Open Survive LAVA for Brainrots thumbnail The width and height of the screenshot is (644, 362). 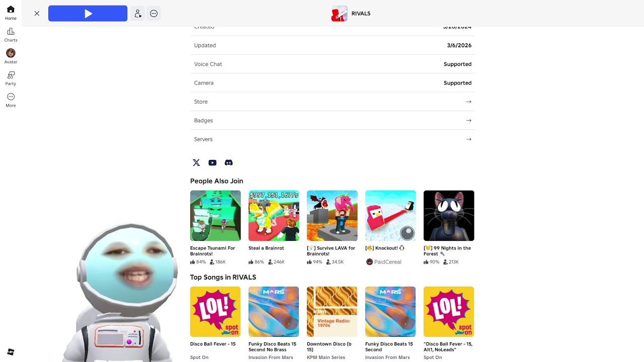(332, 216)
